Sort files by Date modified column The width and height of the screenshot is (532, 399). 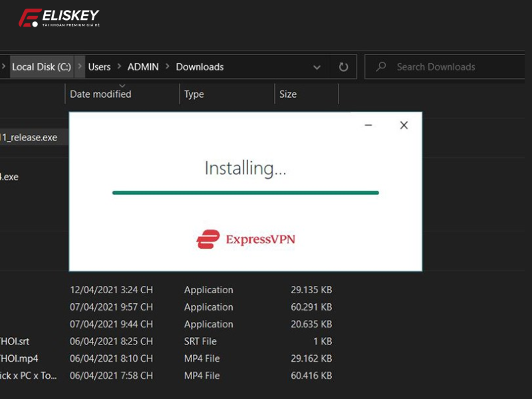coord(100,94)
